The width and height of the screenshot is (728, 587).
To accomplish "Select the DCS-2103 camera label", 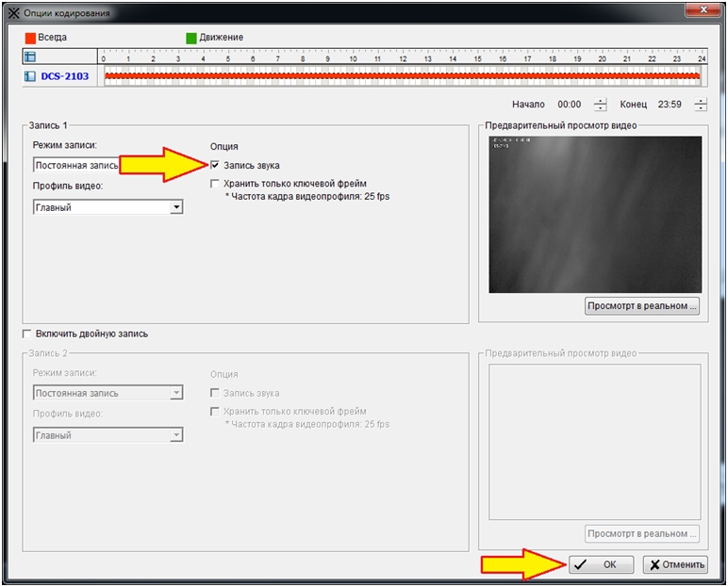I will pos(64,76).
